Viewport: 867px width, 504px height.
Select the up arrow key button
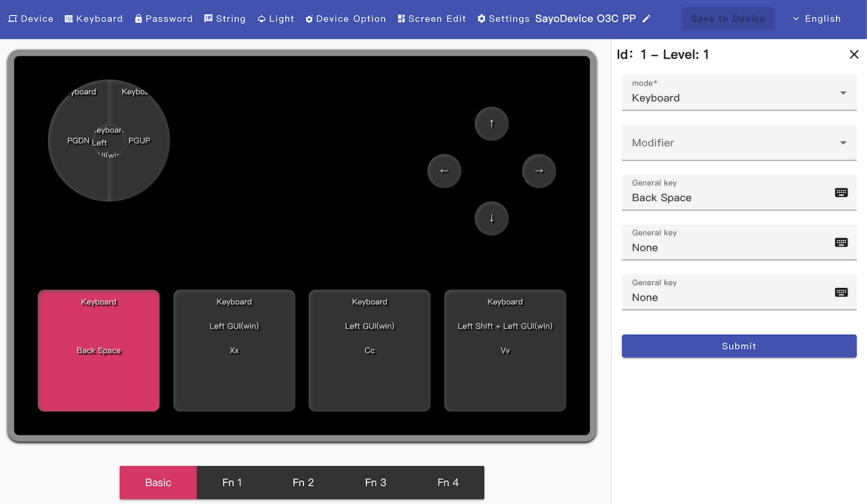click(492, 124)
